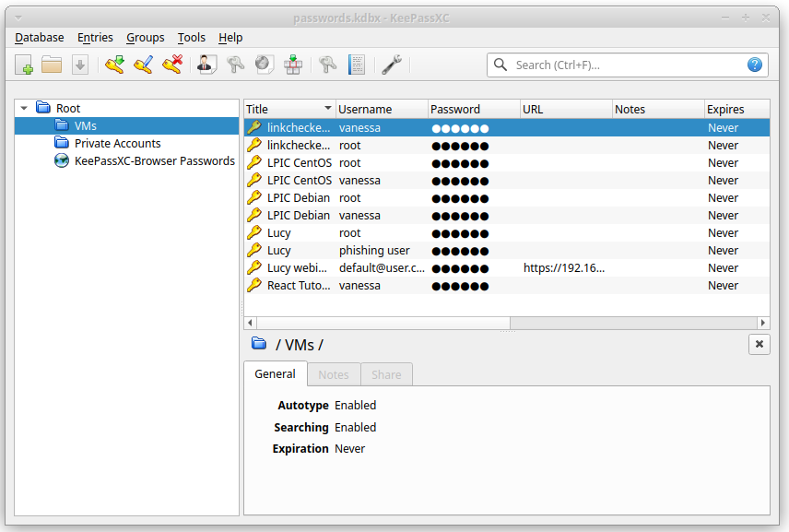The image size is (789, 532).
Task: Click 'Enabled' value beside Autotype
Action: click(355, 405)
